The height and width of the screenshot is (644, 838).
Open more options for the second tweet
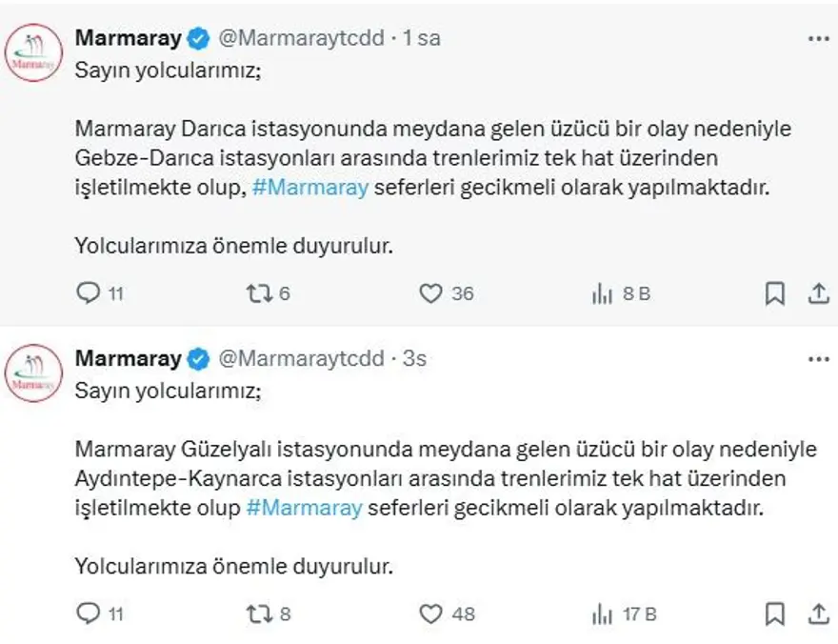818,359
